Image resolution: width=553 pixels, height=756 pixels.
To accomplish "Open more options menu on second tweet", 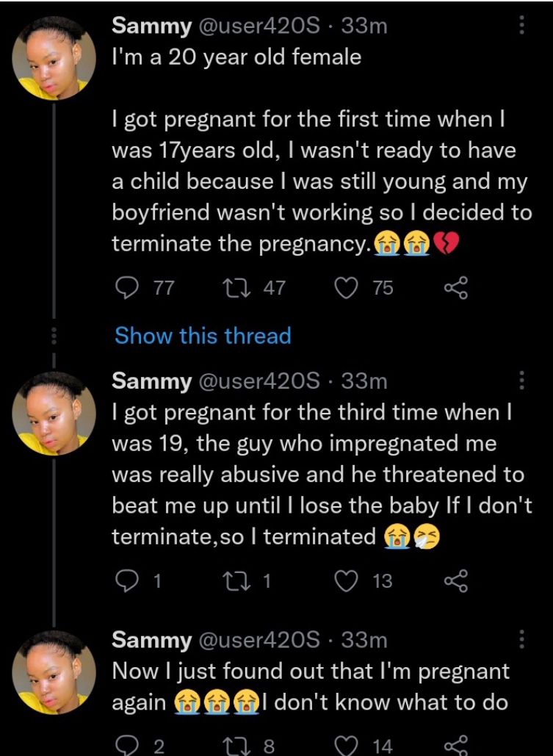I will pos(522,380).
